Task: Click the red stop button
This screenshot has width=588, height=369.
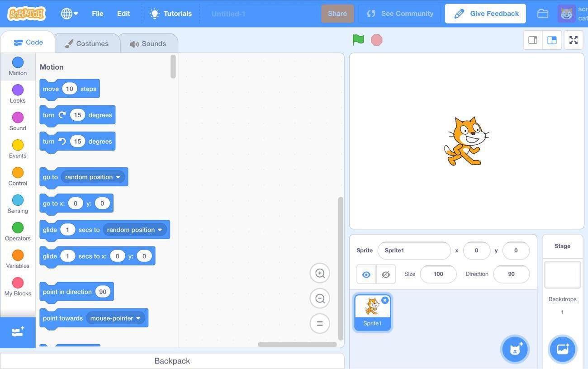Action: pos(376,40)
